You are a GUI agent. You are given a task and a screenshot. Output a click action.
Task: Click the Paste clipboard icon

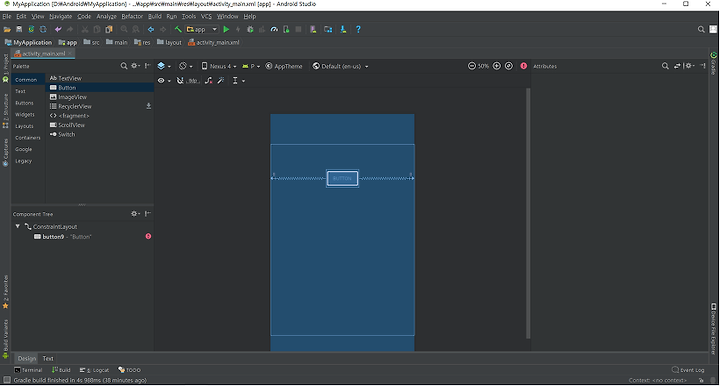pyautogui.click(x=109, y=29)
